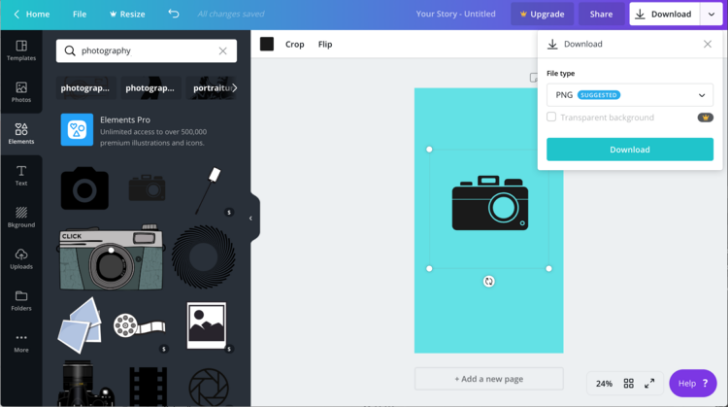Expand the Download arrow in top bar
This screenshot has width=728, height=407.
click(708, 14)
